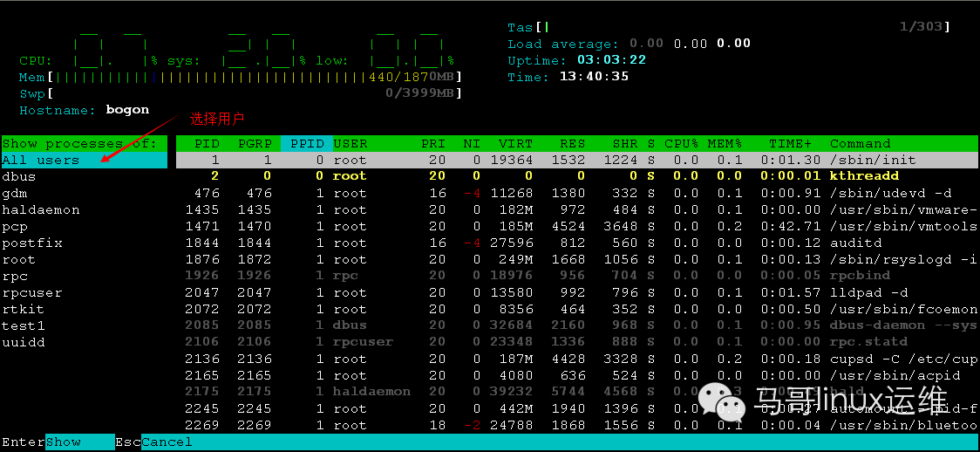Select root in the 'Show processes of' list
980x452 pixels.
[19, 259]
